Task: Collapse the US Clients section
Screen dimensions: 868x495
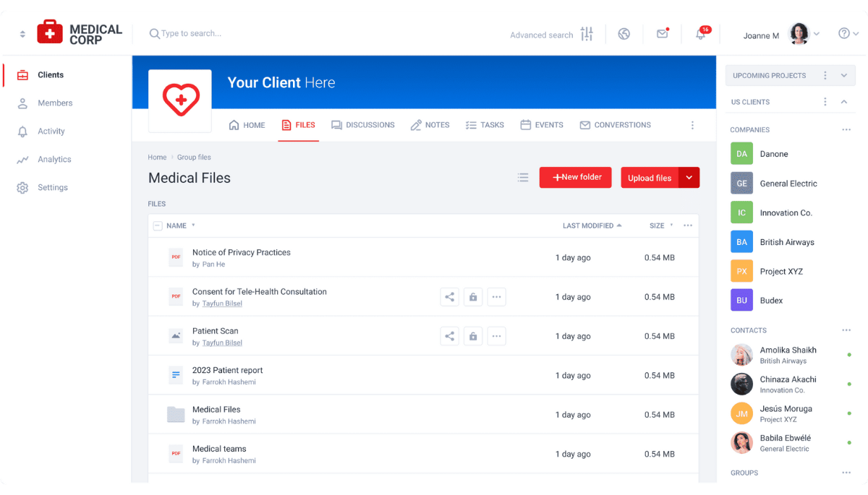Action: tap(843, 102)
